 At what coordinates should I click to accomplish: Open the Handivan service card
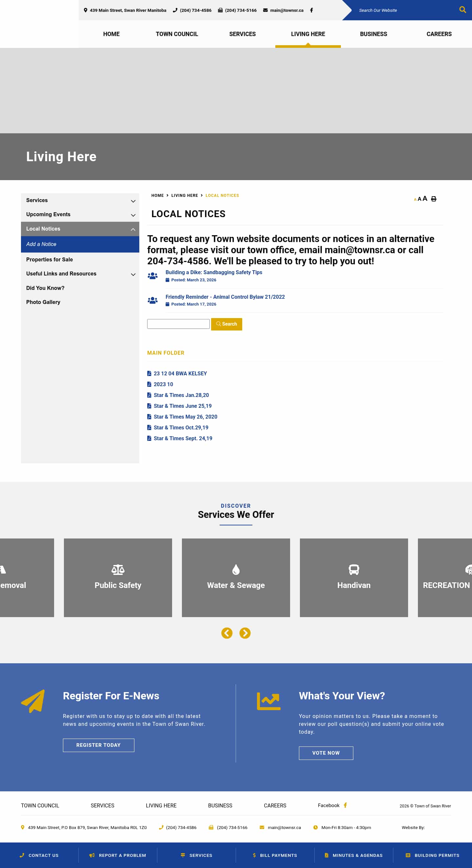tap(354, 577)
